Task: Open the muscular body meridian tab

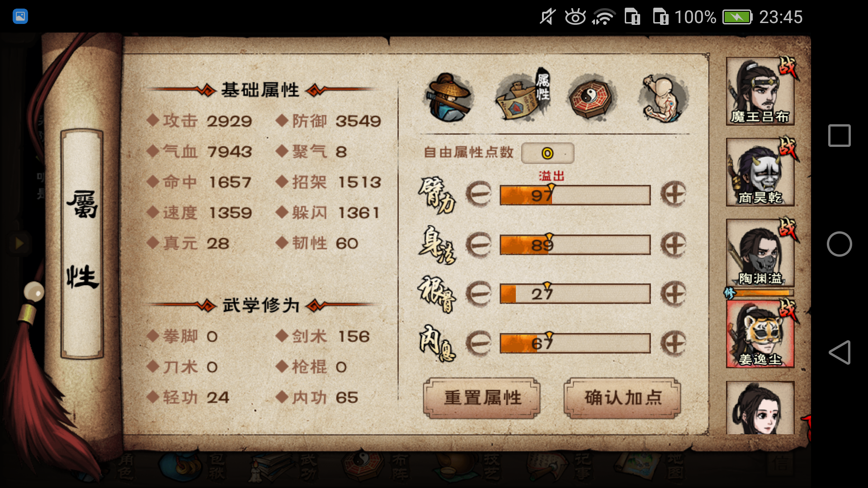Action: tap(663, 99)
